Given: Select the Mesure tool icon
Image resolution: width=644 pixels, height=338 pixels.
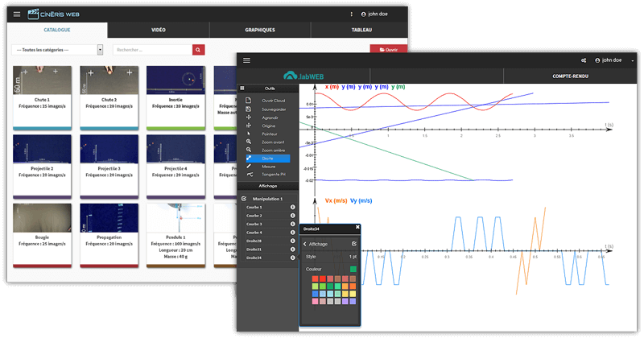Looking at the screenshot, I should click(x=249, y=167).
